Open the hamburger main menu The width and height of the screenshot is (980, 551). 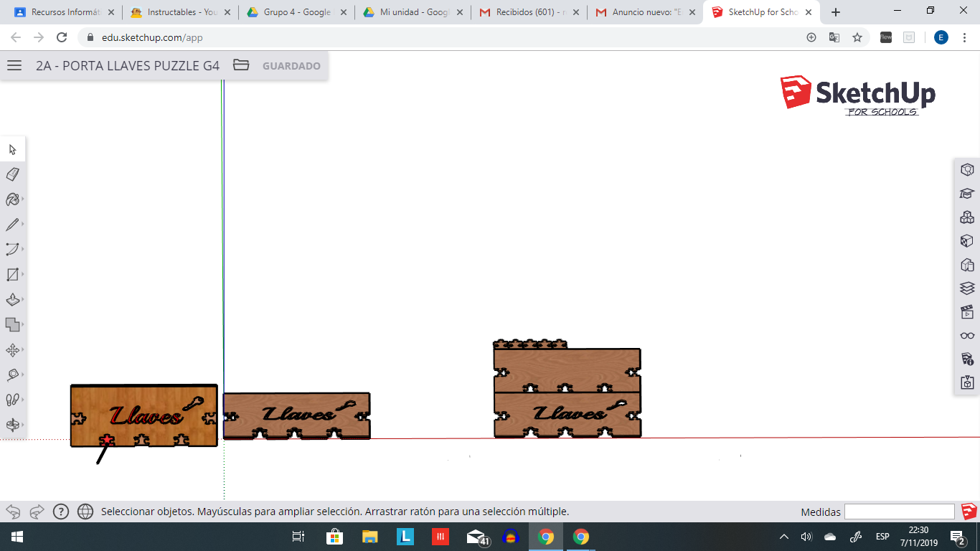[x=14, y=65]
